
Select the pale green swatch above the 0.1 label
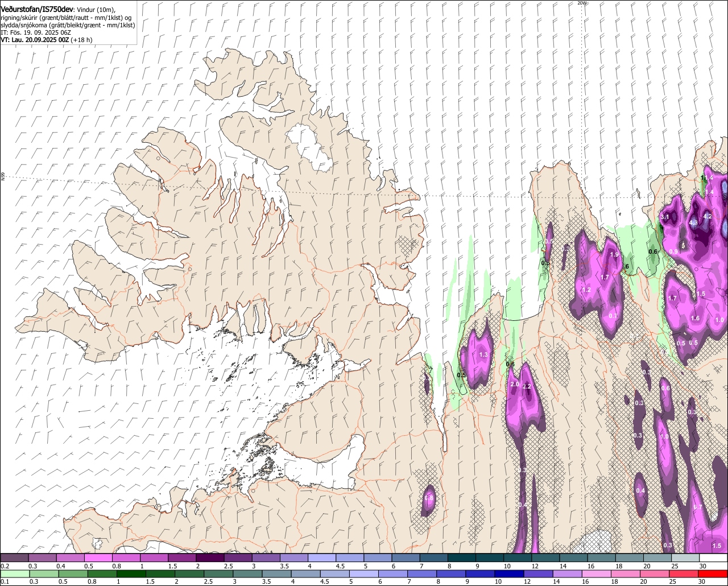tap(15, 574)
